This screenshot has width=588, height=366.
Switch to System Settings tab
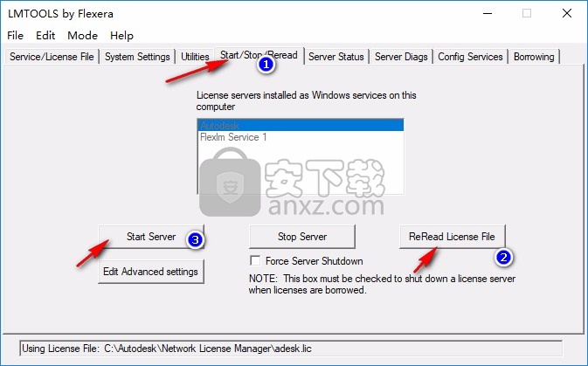(x=137, y=57)
